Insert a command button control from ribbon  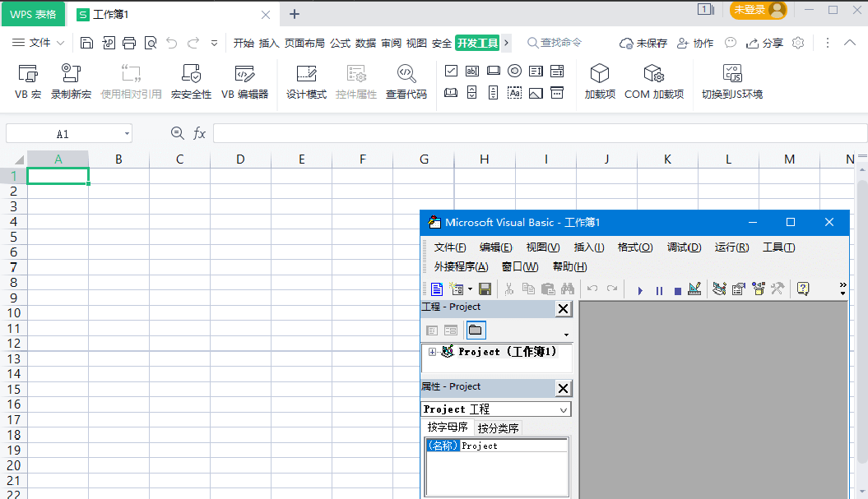coord(493,71)
